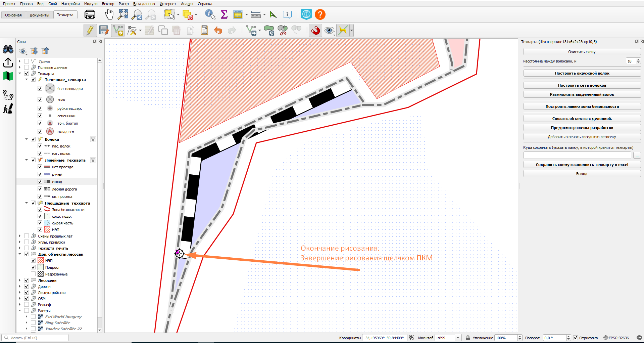Enable snapping with the magnet icon
The width and height of the screenshot is (644, 343).
click(315, 31)
